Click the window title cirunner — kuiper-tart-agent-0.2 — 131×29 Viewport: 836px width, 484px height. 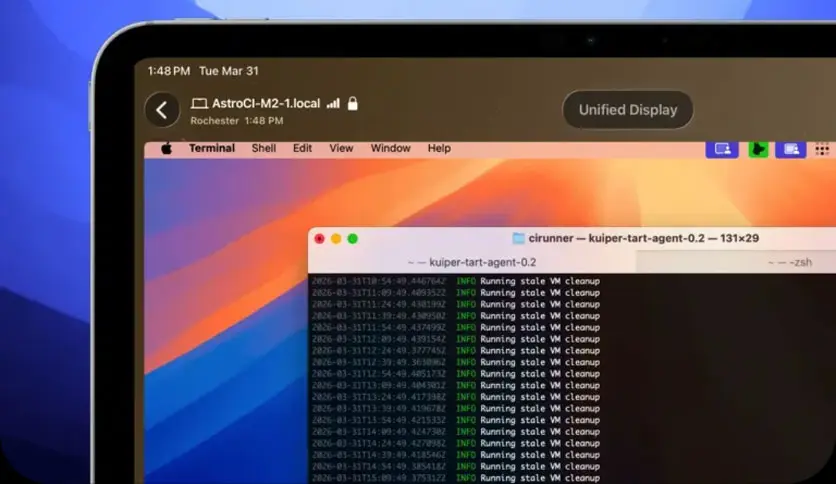pyautogui.click(x=644, y=238)
